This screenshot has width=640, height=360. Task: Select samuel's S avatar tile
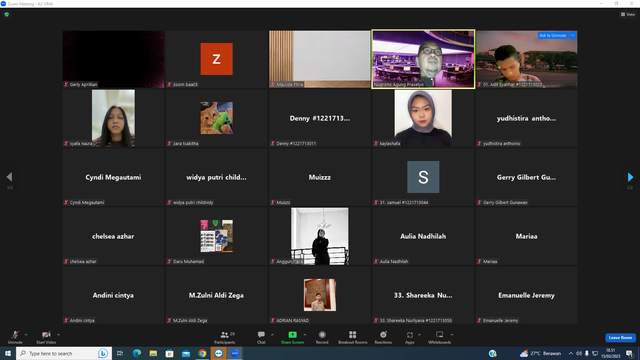423,177
